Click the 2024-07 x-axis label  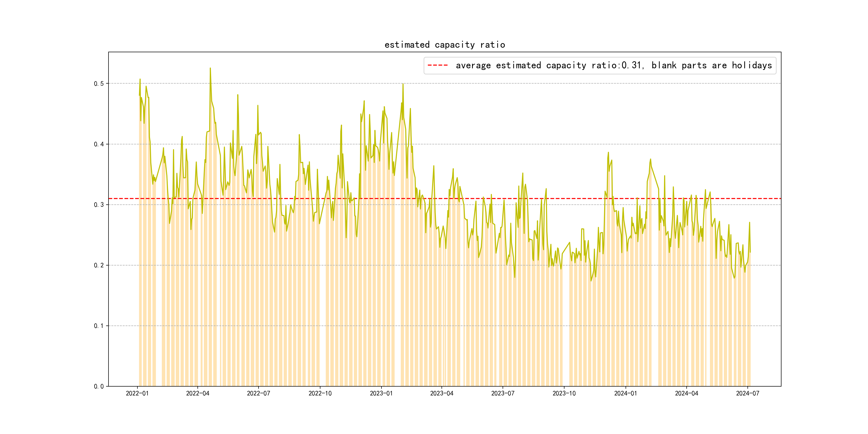point(748,393)
